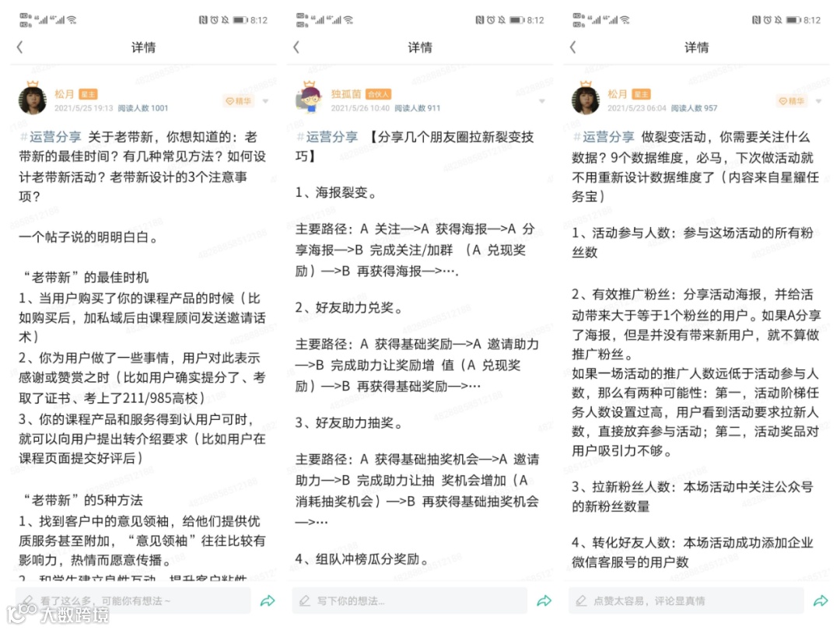Share the 独孤菌 post with arrow icon
The height and width of the screenshot is (630, 840).
pos(544,601)
